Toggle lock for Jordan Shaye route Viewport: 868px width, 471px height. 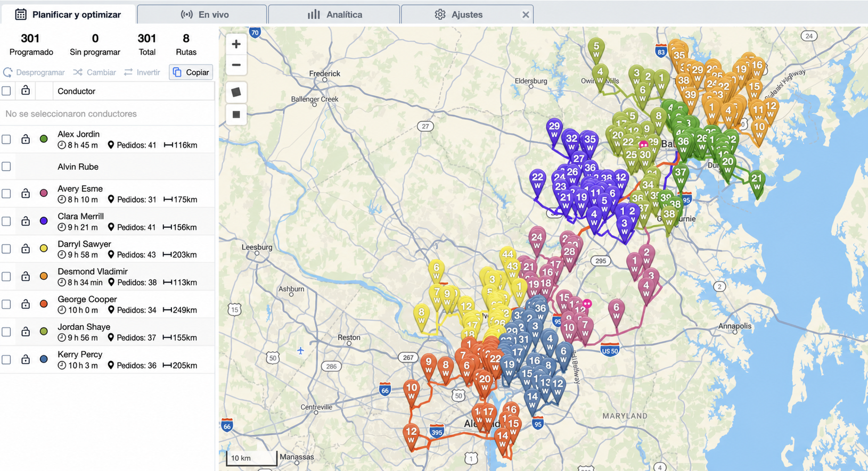[x=26, y=332]
